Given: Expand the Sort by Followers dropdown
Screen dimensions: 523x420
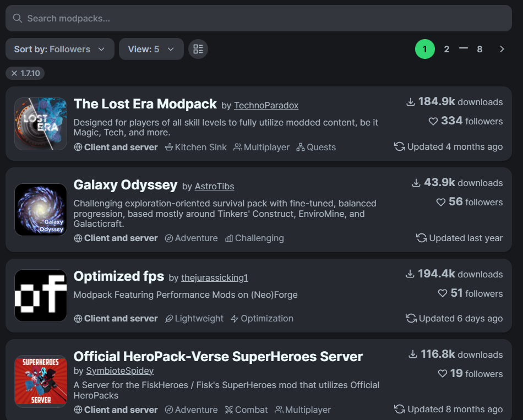Looking at the screenshot, I should click(x=60, y=49).
